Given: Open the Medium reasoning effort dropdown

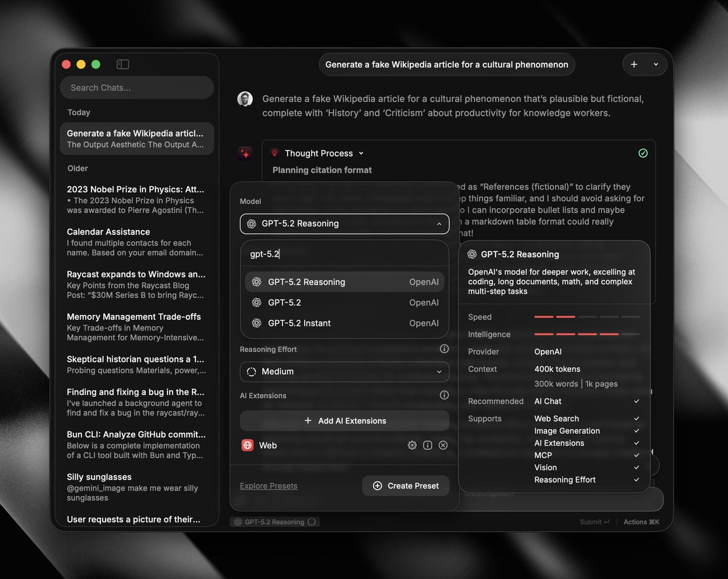Looking at the screenshot, I should pyautogui.click(x=345, y=371).
